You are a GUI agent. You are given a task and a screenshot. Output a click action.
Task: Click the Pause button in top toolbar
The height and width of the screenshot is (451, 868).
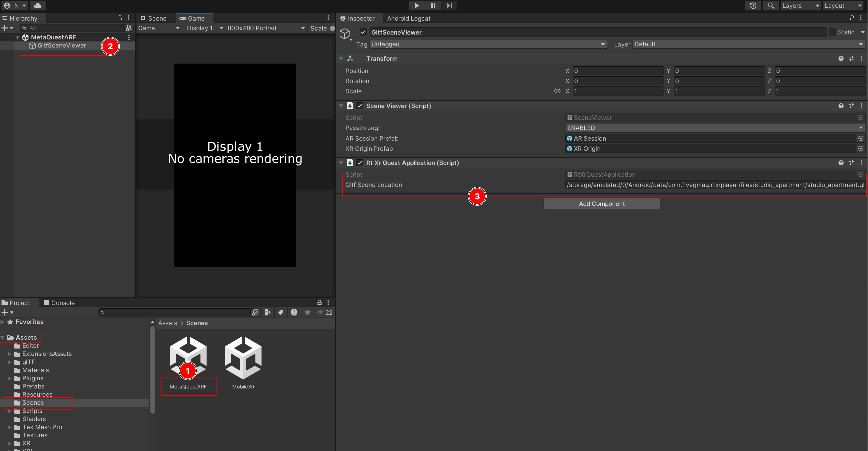click(433, 5)
